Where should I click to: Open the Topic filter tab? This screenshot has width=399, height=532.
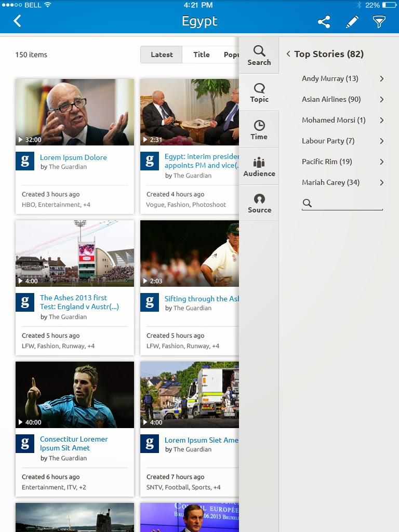click(x=259, y=92)
